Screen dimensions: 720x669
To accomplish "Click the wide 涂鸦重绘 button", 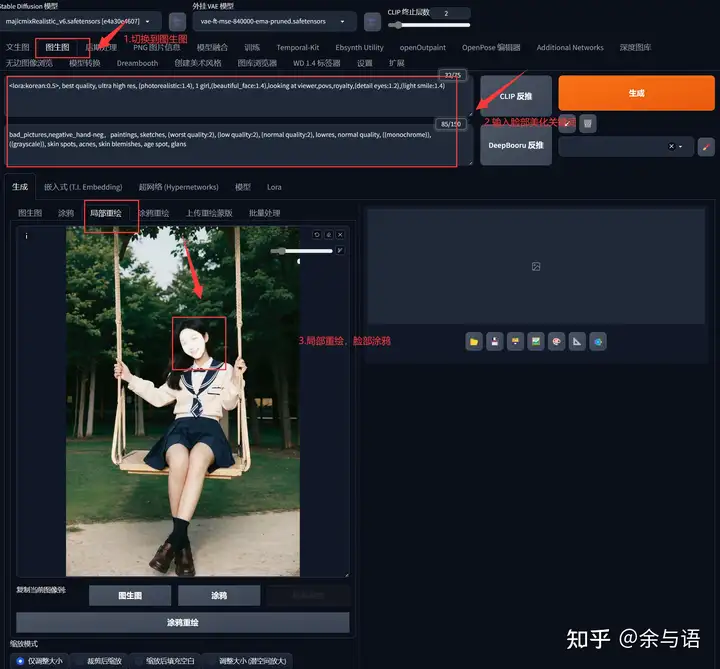I will (183, 623).
